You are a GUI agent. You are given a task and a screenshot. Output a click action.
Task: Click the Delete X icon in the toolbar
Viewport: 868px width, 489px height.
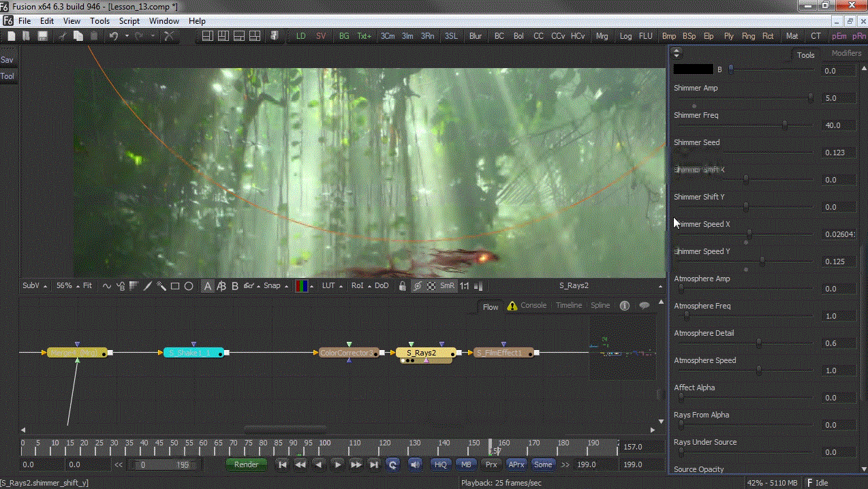pos(170,36)
